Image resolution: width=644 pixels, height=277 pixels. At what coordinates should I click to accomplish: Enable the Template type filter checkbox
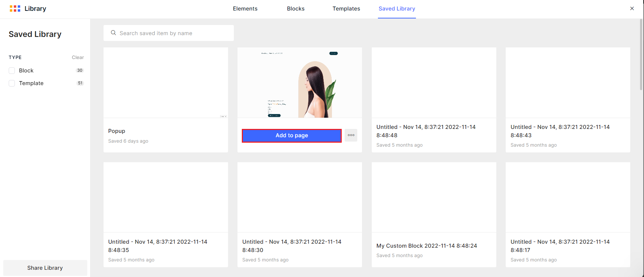(x=12, y=83)
